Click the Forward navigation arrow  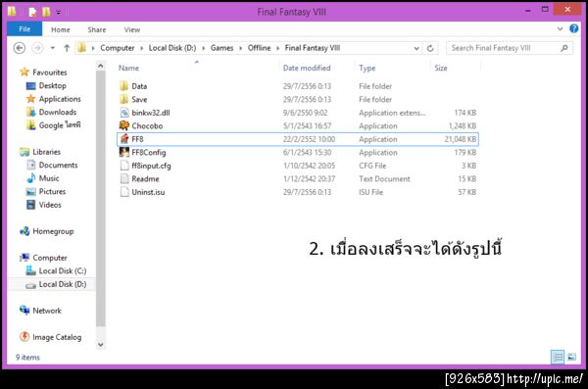(x=37, y=48)
